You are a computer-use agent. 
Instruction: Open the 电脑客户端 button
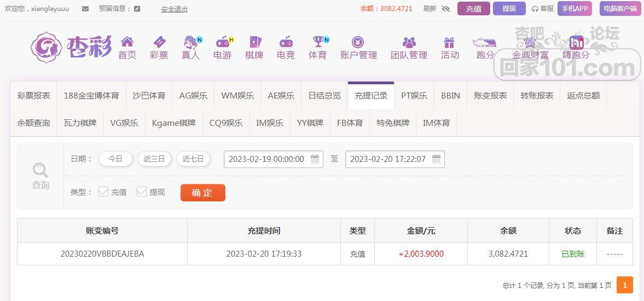click(620, 9)
